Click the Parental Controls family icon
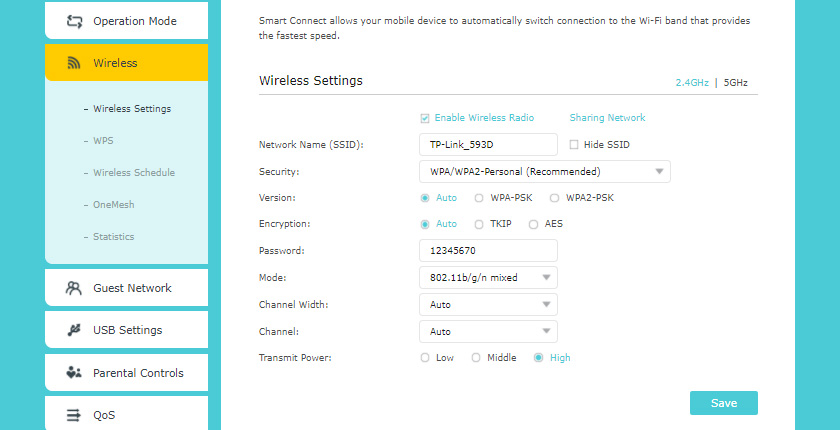Image resolution: width=840 pixels, height=430 pixels. [x=74, y=373]
